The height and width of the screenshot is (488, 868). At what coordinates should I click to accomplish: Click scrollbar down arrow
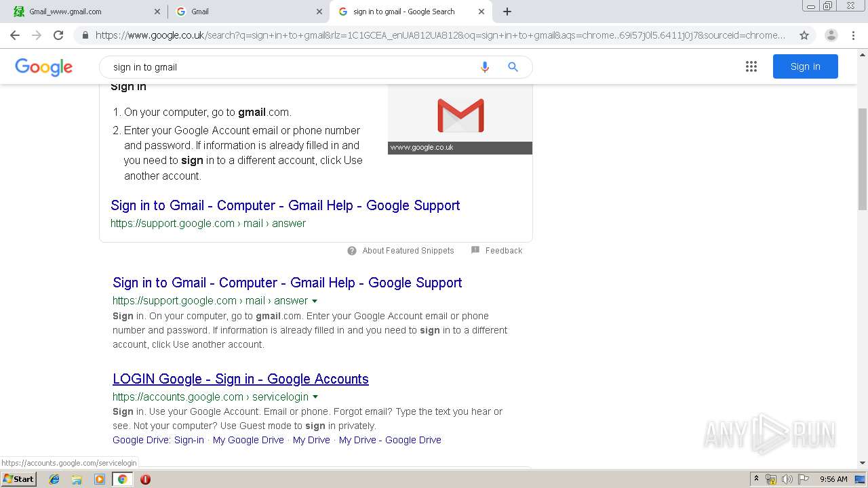[x=863, y=463]
